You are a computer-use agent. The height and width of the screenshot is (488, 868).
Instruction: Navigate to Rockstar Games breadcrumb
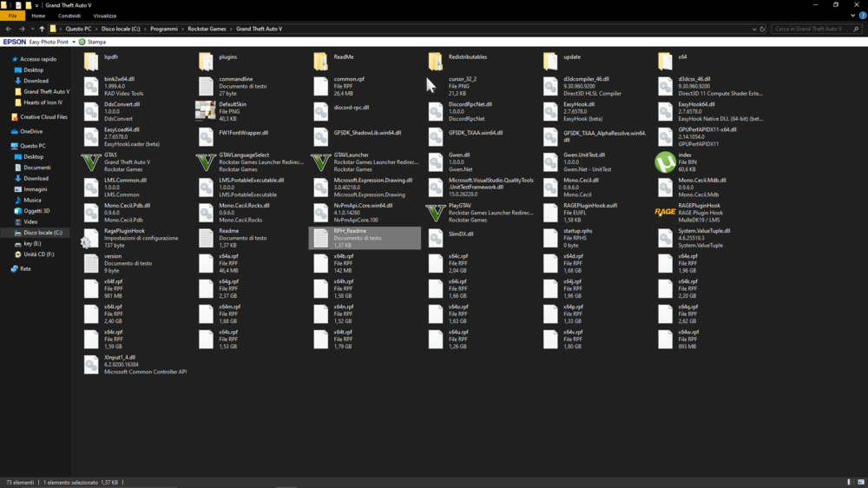click(207, 29)
